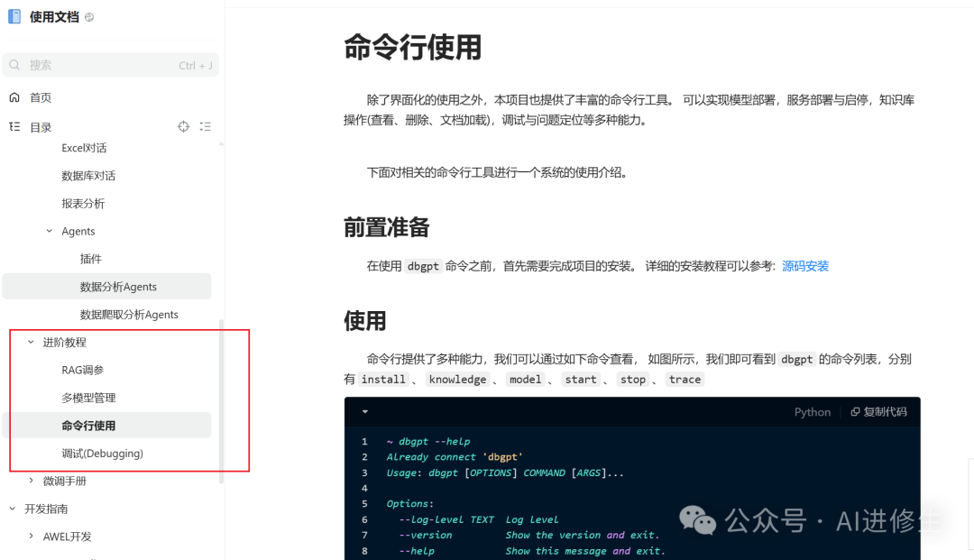
Task: Open 报表分析 page
Action: click(83, 204)
